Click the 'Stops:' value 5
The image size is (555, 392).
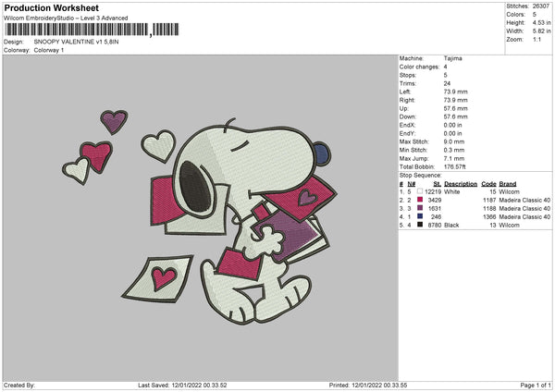[x=445, y=75]
